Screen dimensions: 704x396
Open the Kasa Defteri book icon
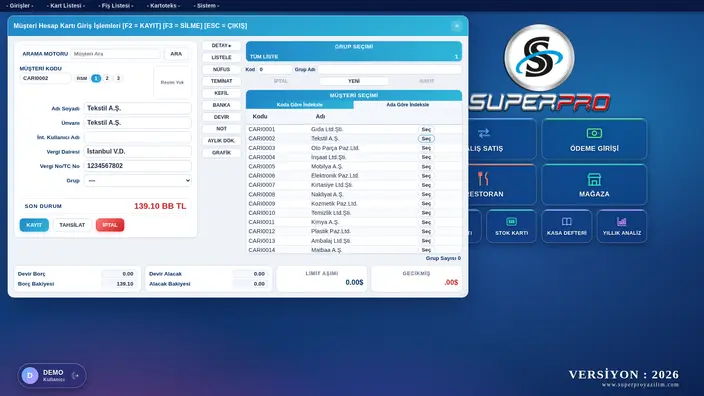click(567, 222)
